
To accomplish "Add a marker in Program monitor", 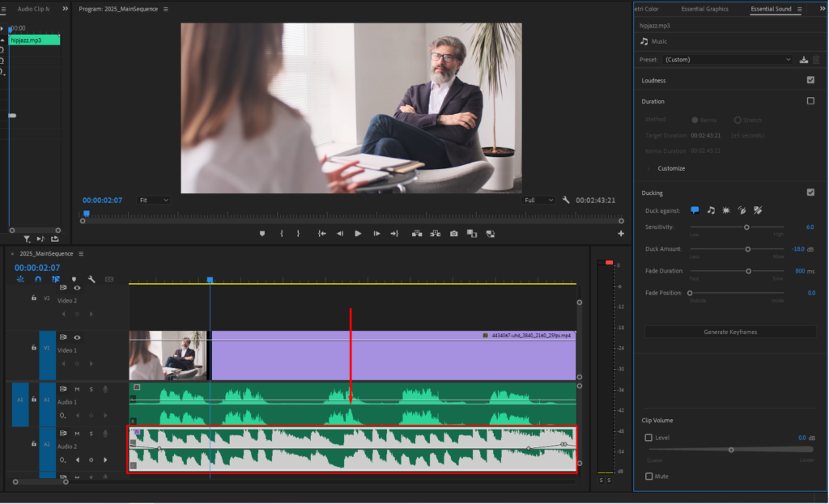I will click(262, 234).
